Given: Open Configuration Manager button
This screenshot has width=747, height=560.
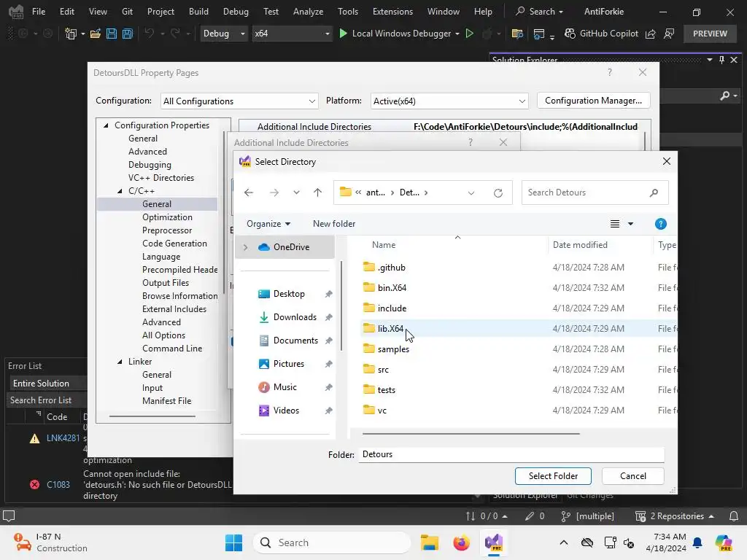Looking at the screenshot, I should pos(593,101).
